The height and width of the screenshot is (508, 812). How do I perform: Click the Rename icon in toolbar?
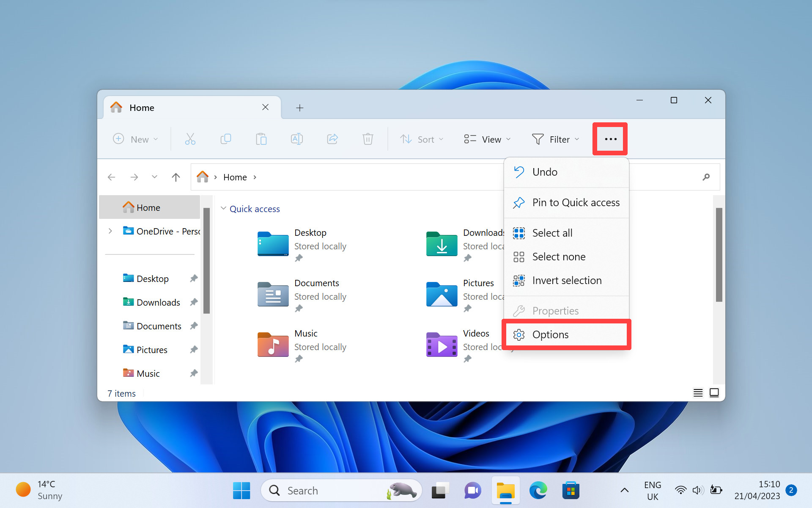click(x=297, y=139)
